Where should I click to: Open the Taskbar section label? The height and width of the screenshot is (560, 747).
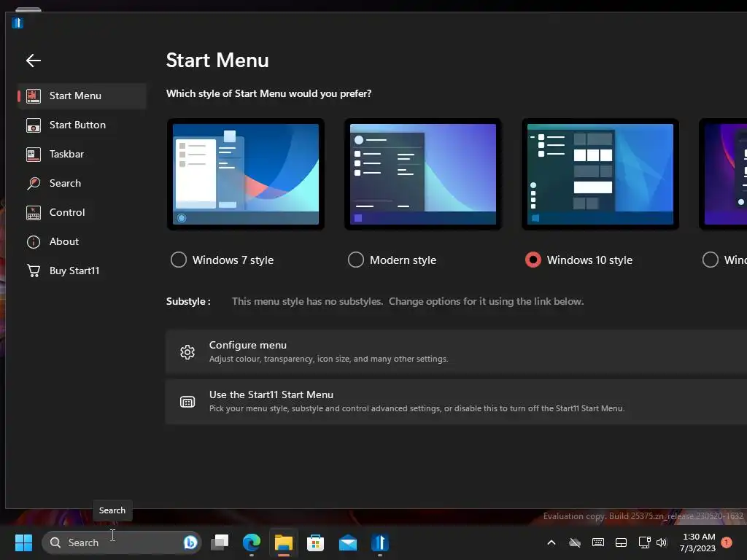66,155
